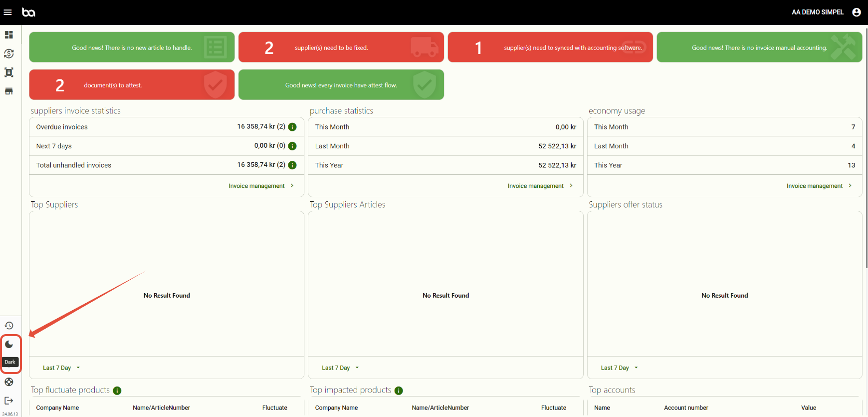
Task: Expand the Top Suppliers Last 7 Day dropdown
Action: click(x=61, y=368)
